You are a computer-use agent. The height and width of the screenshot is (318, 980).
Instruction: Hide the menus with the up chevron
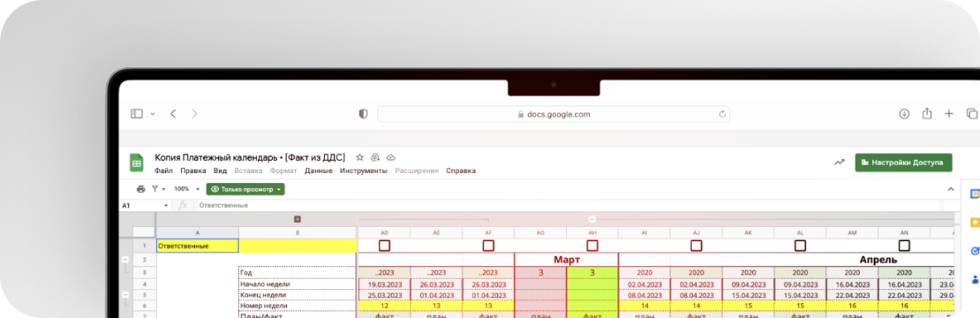(951, 189)
